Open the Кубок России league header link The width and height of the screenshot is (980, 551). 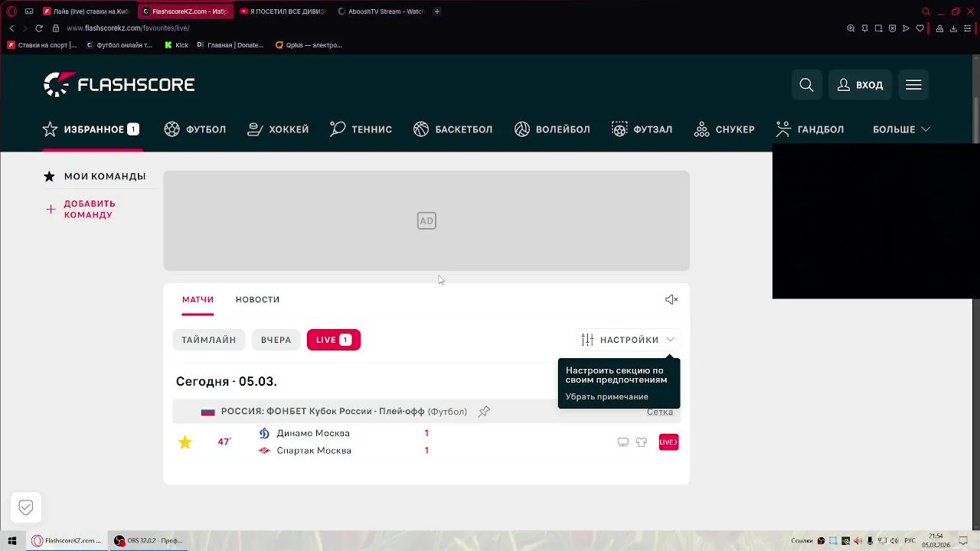(x=322, y=412)
